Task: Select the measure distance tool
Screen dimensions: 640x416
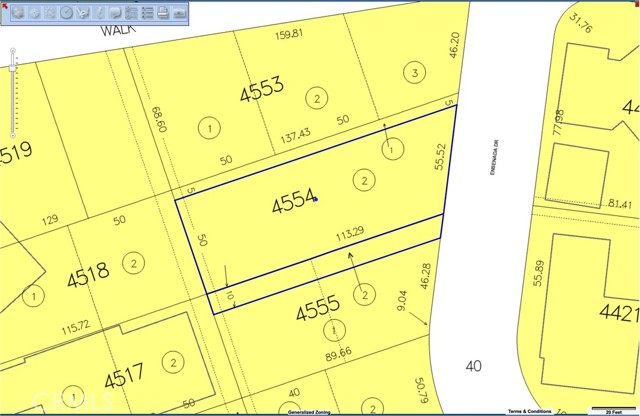Action: [83, 13]
